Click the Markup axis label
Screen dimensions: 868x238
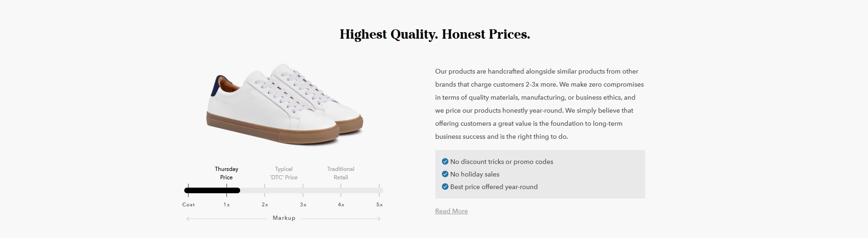pos(284,218)
